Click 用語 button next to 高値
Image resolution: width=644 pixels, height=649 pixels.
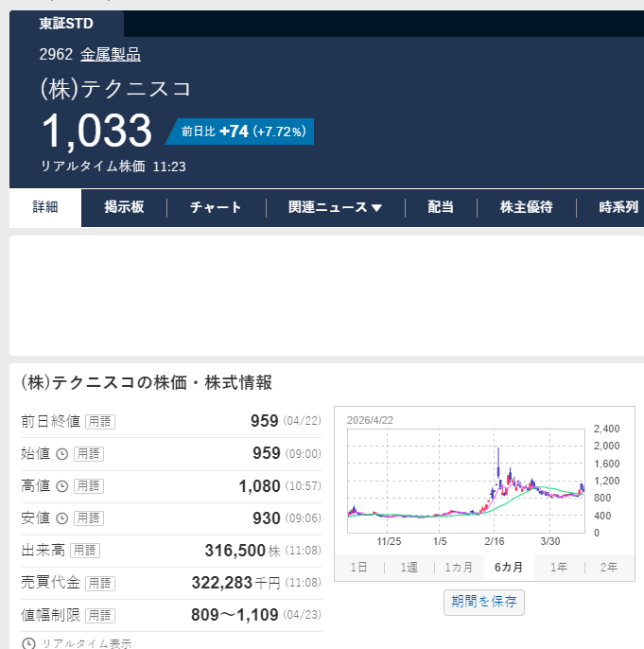[89, 486]
